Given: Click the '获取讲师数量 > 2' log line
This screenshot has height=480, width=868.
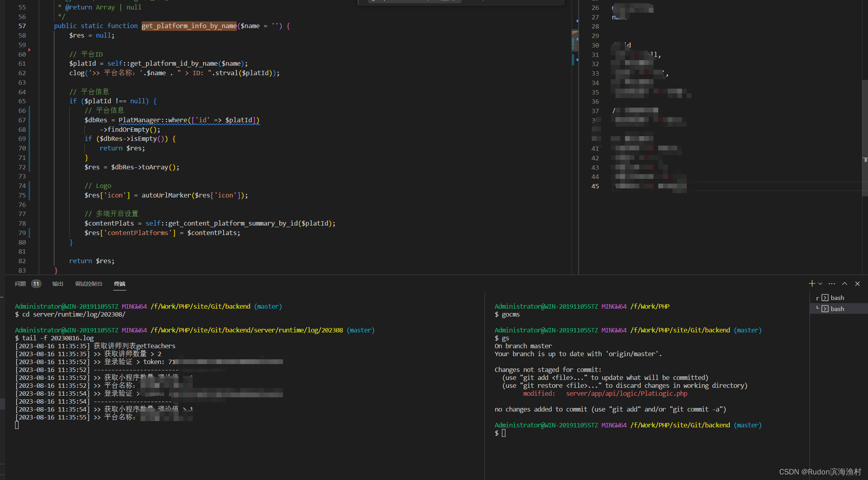Looking at the screenshot, I should tap(88, 354).
